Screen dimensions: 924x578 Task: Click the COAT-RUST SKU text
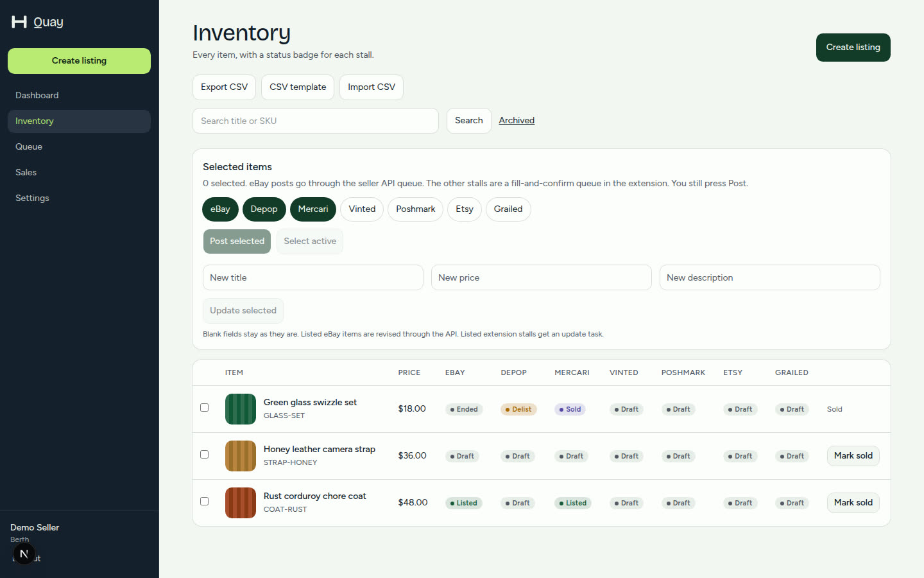tap(285, 509)
